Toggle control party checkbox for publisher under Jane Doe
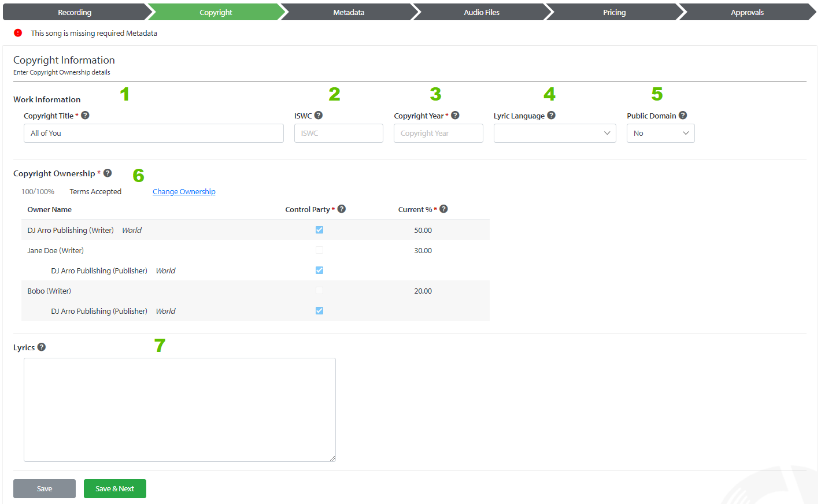 pyautogui.click(x=319, y=270)
